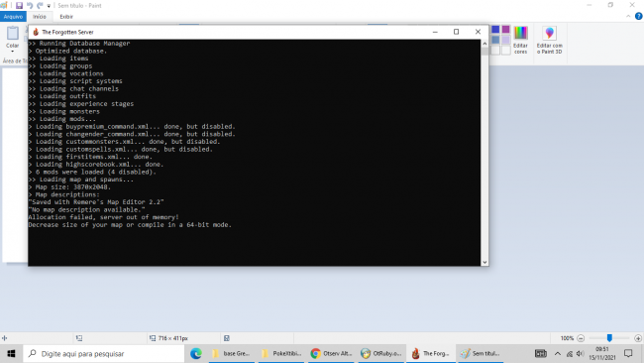This screenshot has height=363, width=644.
Task: Click the zoom slider handle in status bar
Action: click(609, 338)
